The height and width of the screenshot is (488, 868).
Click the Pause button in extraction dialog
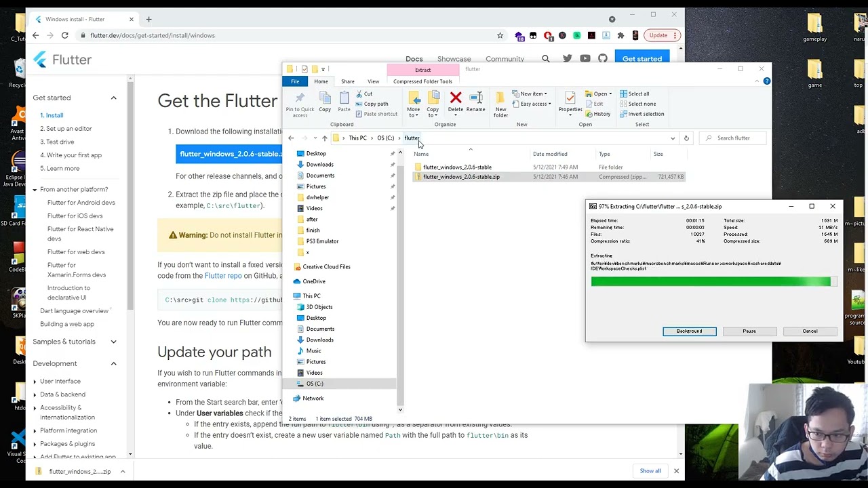coord(749,331)
